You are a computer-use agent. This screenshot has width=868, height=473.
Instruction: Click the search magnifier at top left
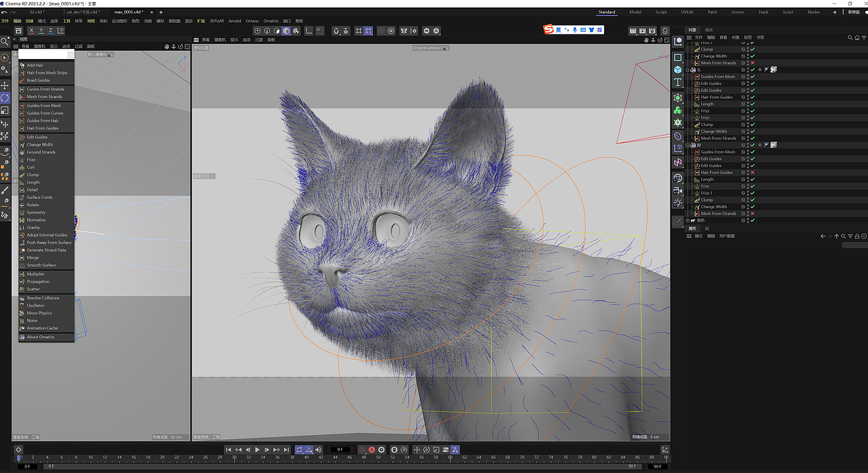5,41
